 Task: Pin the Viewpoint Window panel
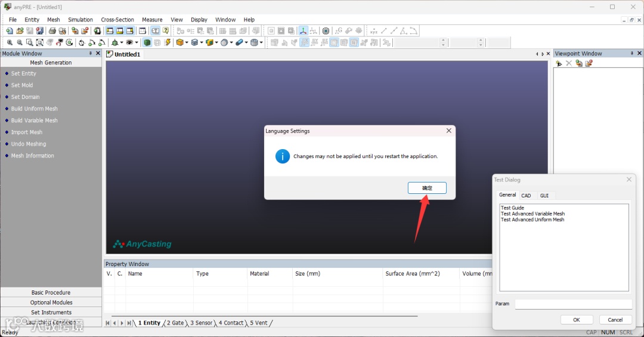[x=631, y=54]
